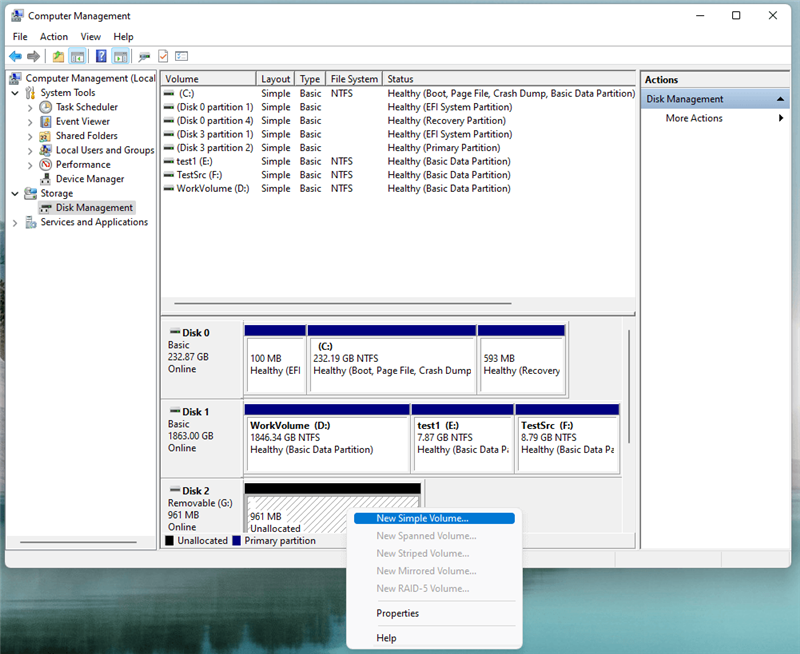Image resolution: width=800 pixels, height=654 pixels.
Task: Open Task Scheduler in the sidebar
Action: pyautogui.click(x=48, y=107)
